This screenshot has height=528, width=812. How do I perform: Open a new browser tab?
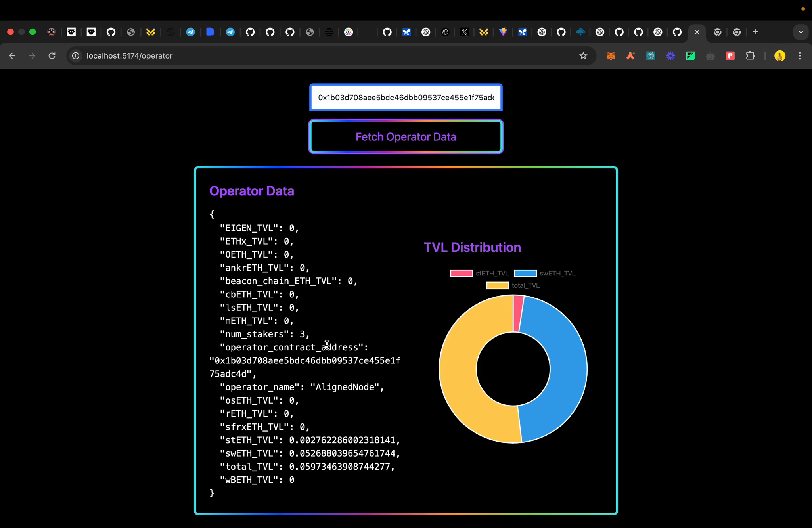756,32
